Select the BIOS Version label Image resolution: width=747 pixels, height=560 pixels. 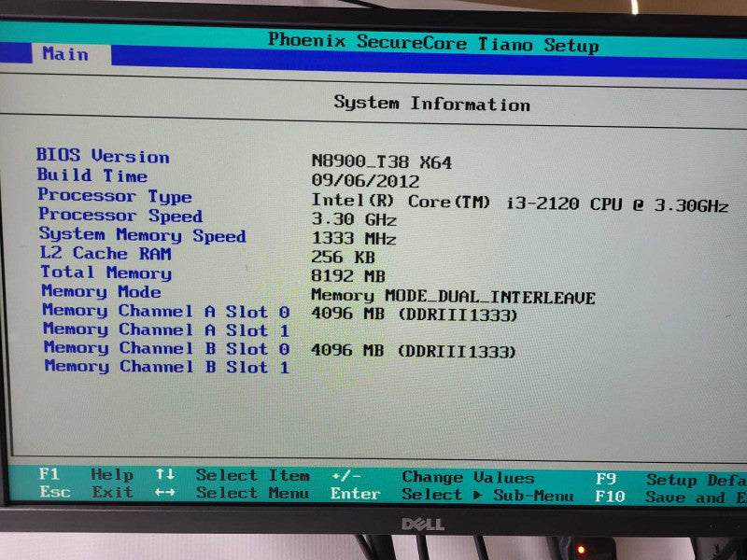point(103,156)
